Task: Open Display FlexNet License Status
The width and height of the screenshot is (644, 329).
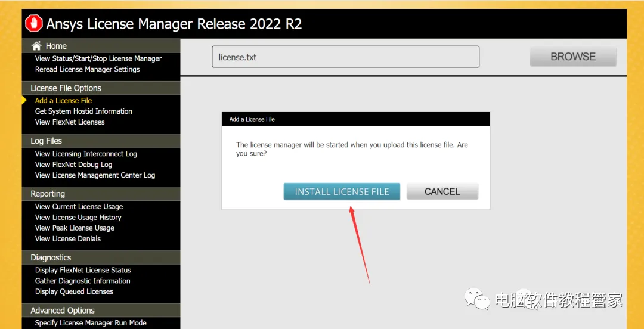Action: [x=83, y=270]
